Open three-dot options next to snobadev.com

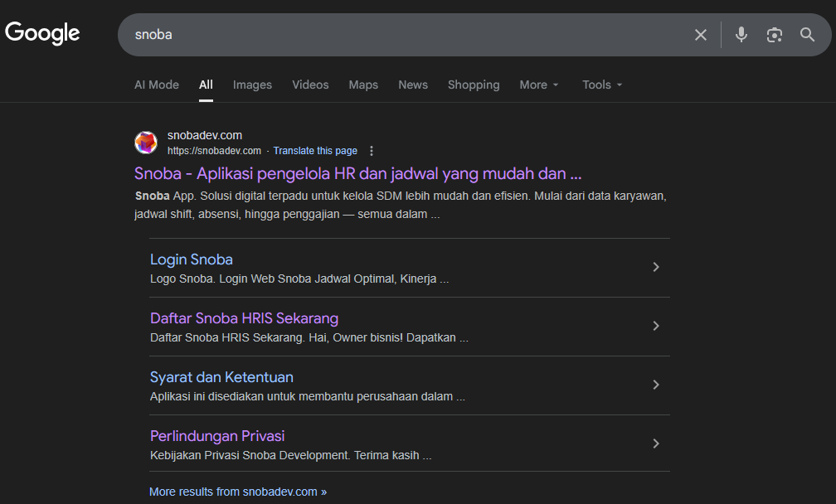(371, 151)
